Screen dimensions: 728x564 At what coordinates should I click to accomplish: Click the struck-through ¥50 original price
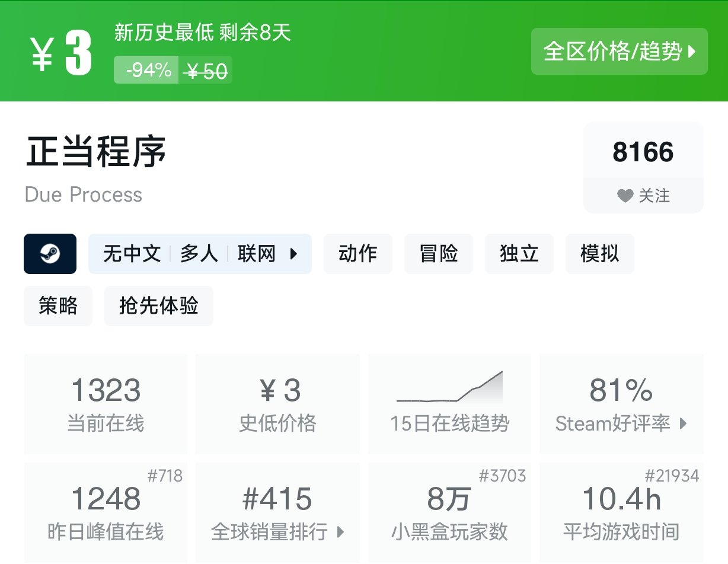click(205, 71)
